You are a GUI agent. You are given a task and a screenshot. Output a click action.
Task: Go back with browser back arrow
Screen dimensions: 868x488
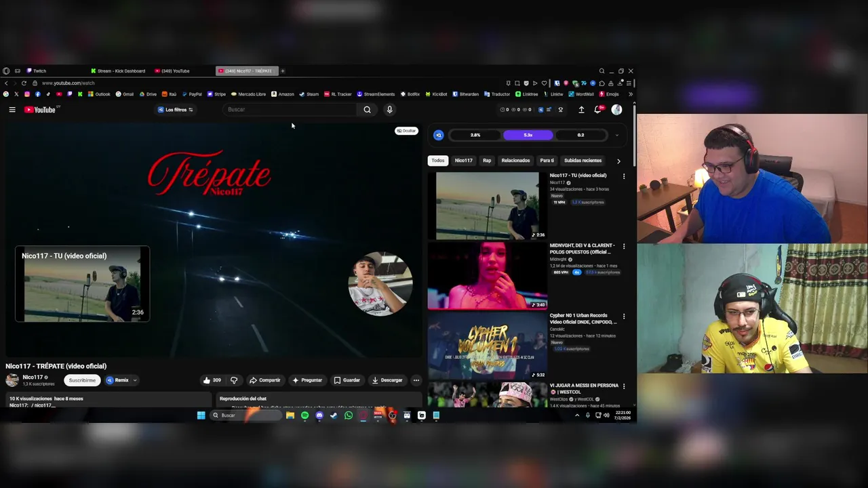6,83
